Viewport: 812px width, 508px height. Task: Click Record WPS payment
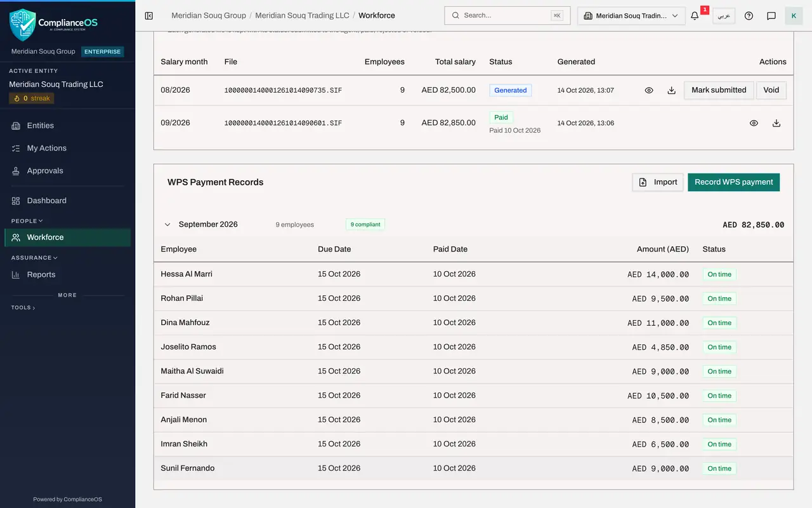pyautogui.click(x=733, y=182)
